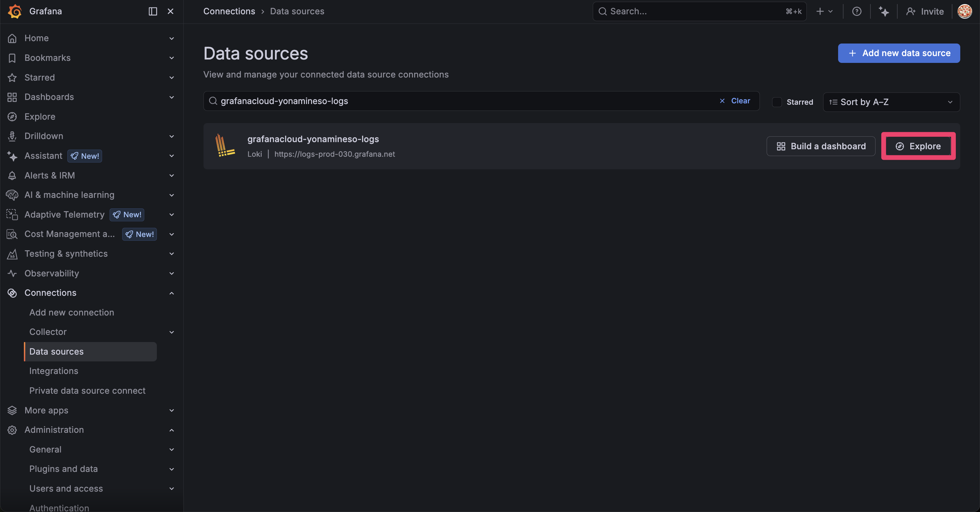Click the Build a dashboard button
The width and height of the screenshot is (980, 512).
point(821,146)
